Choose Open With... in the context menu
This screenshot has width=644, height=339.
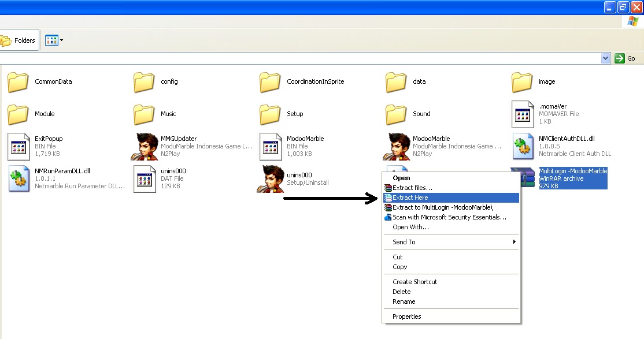point(451,228)
